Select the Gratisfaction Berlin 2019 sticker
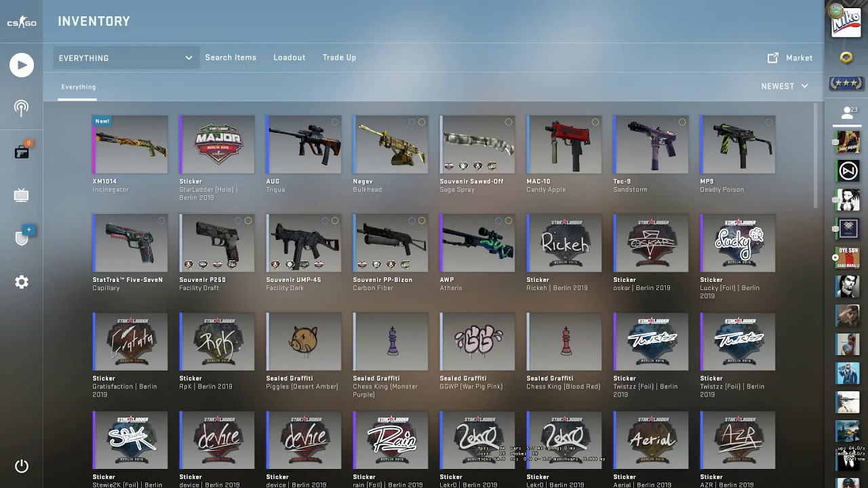 point(130,342)
